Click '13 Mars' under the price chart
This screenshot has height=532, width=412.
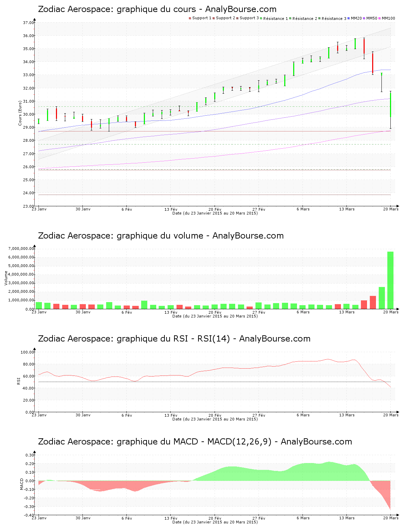coord(347,209)
